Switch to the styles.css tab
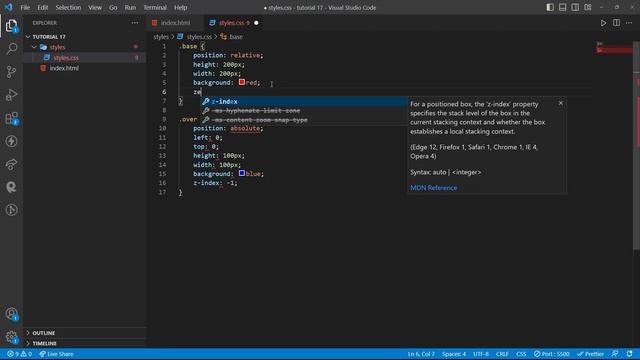This screenshot has height=360, width=640. 234,23
